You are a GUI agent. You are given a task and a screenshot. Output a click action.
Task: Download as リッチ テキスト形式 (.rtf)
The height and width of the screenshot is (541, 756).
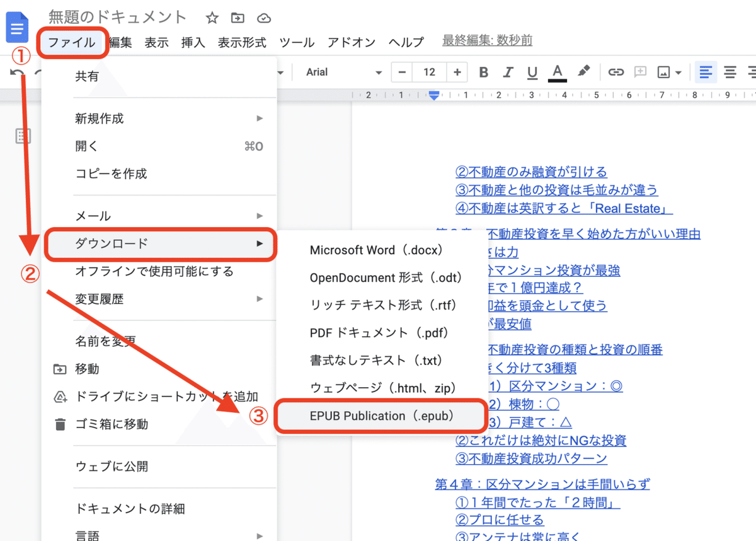pos(381,305)
